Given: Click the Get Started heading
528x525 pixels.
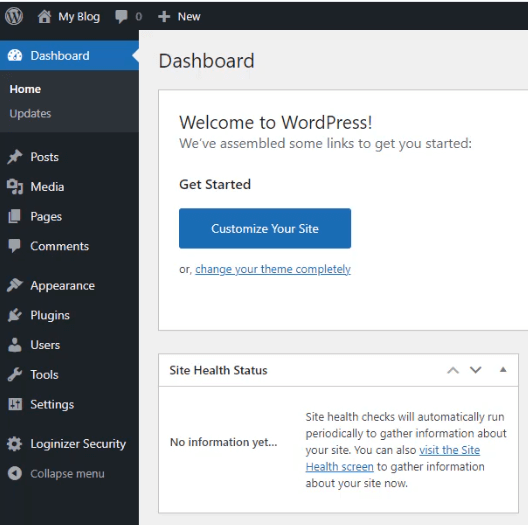Looking at the screenshot, I should pyautogui.click(x=215, y=185).
